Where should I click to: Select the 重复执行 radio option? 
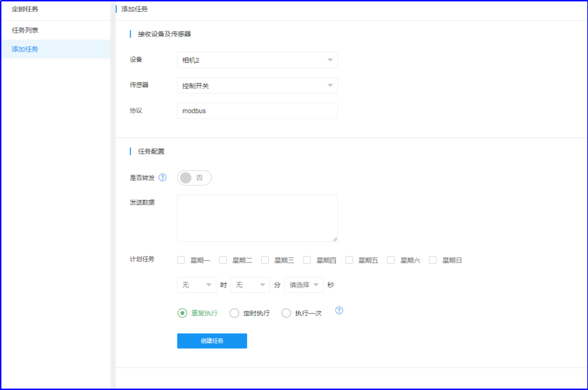183,313
